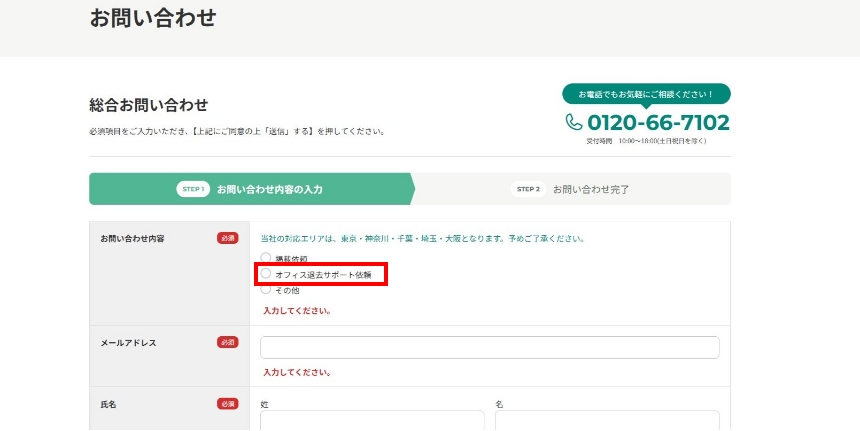
Task: Click the 総合お問い合わせ heading
Action: click(x=148, y=105)
